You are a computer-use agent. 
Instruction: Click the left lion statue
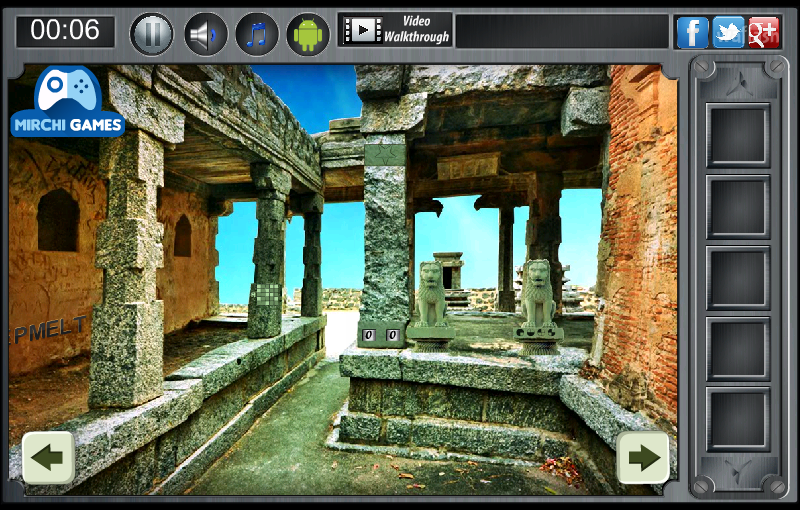pos(431,294)
